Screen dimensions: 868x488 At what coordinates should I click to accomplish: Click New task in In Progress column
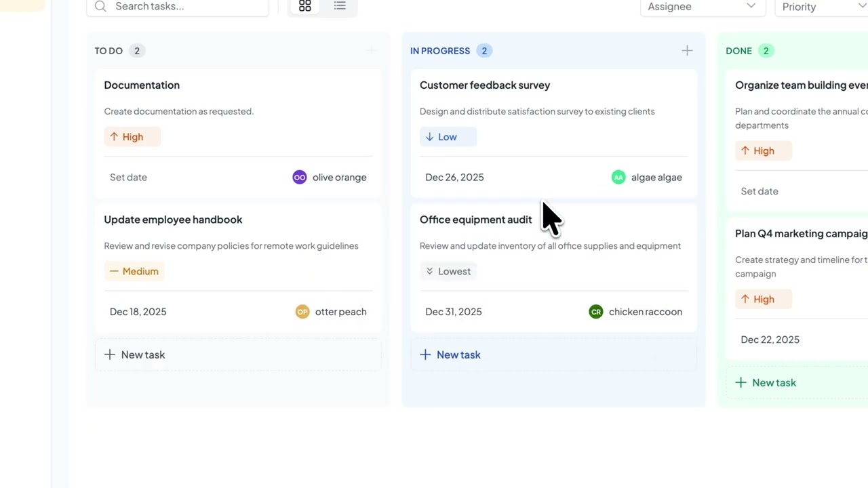point(554,354)
